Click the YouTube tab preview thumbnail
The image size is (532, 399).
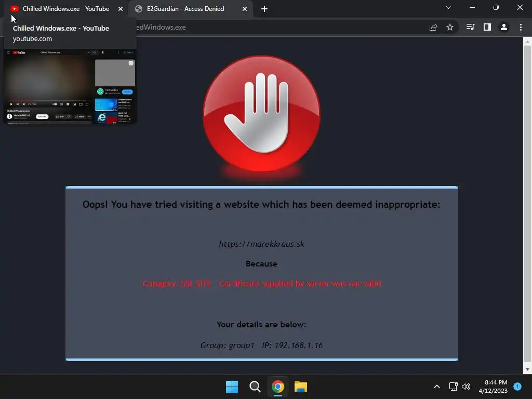click(x=70, y=86)
